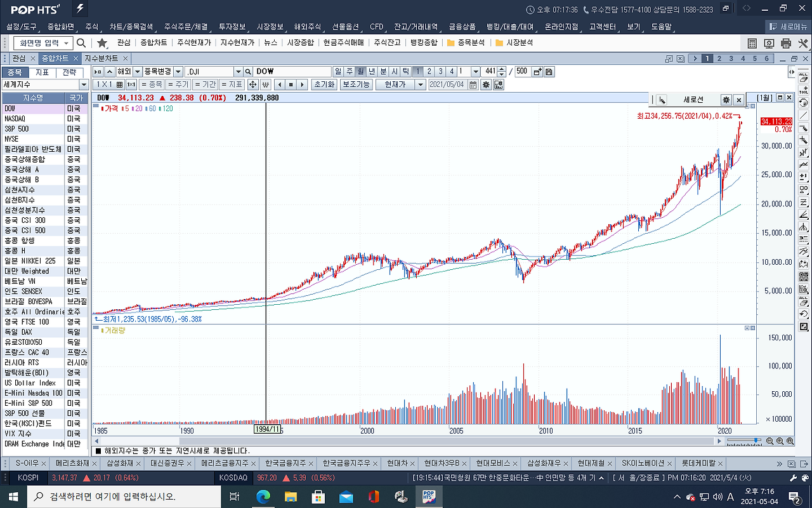The width and height of the screenshot is (812, 508).
Task: Open the wrench tools icon at top right
Action: pos(803,43)
